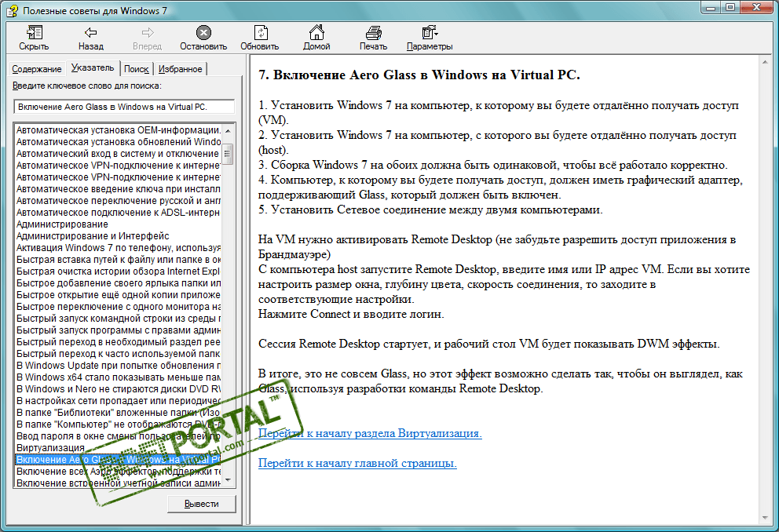Select 'В Windows и Nero не стираются' entry
Viewport: 779px width, 532px height.
coord(119,389)
